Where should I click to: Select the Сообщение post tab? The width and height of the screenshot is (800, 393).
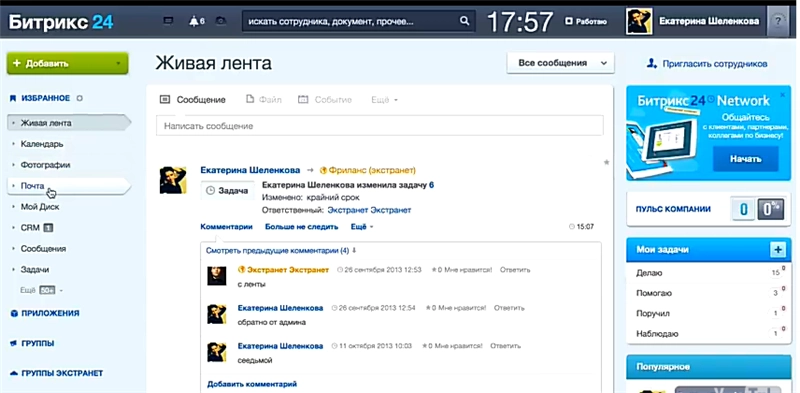[x=193, y=100]
